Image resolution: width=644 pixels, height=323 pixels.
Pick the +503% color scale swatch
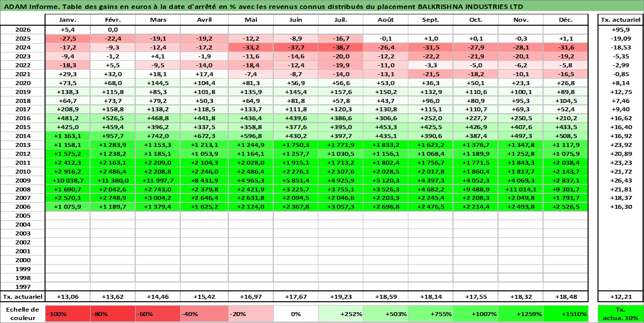[x=386, y=314]
